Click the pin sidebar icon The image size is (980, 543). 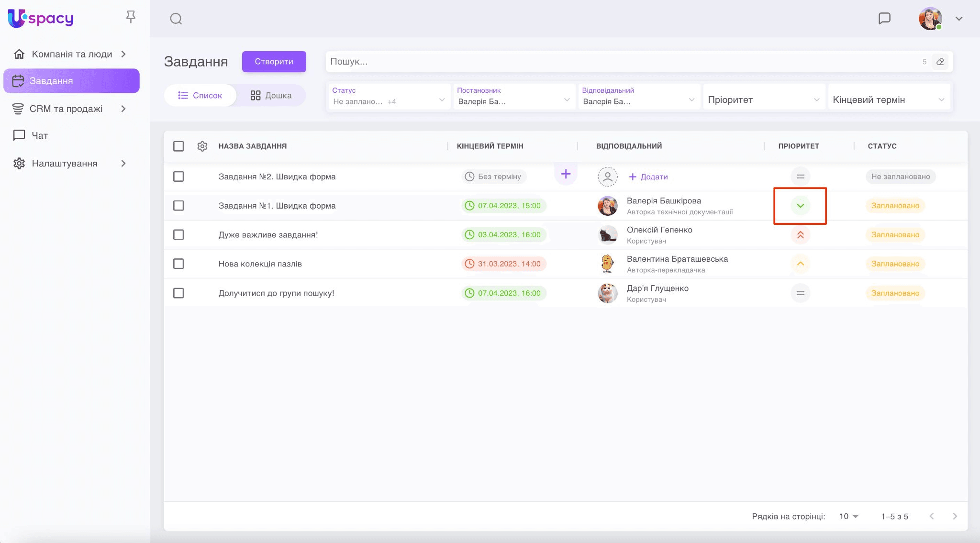[131, 17]
